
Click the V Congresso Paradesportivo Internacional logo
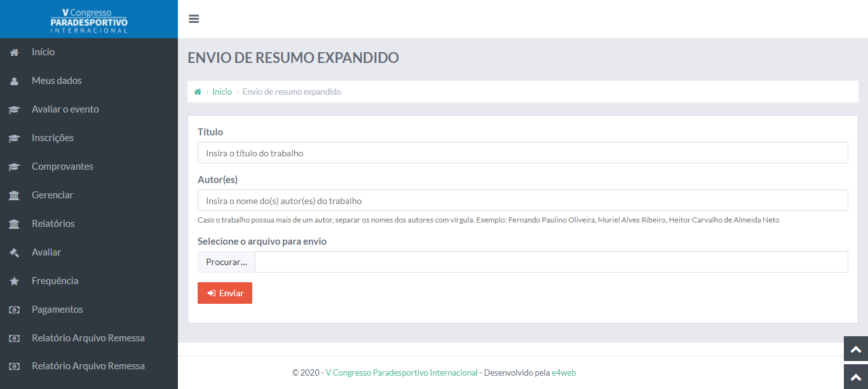click(89, 20)
